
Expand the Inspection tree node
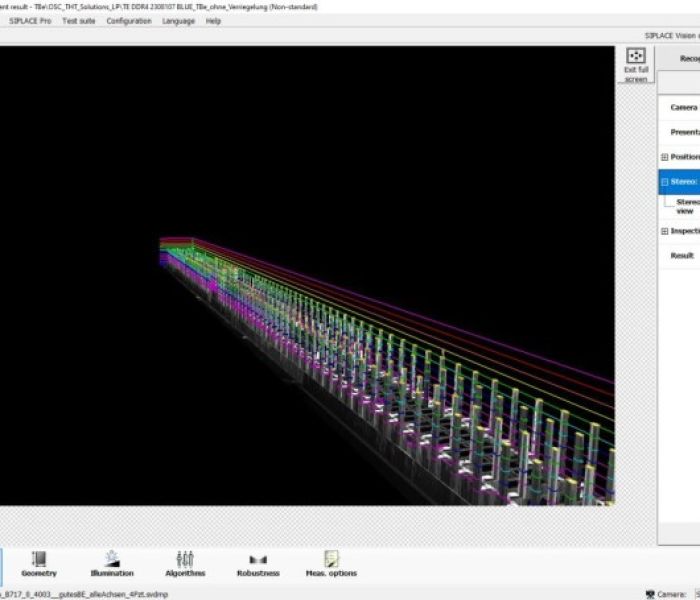coord(664,232)
